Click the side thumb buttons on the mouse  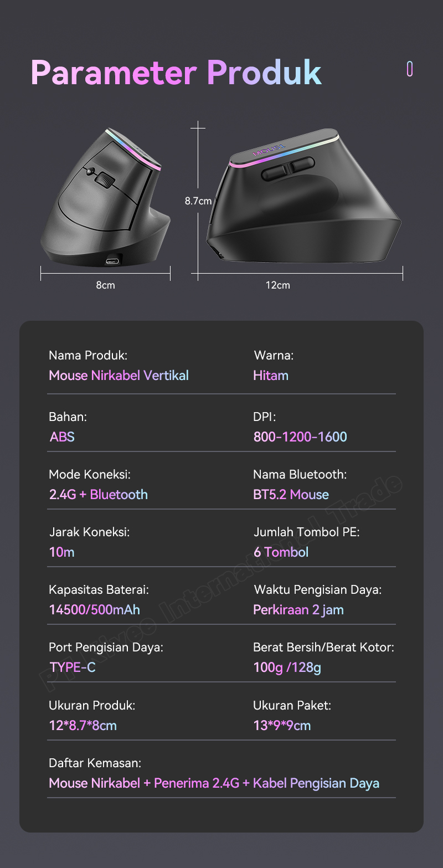(287, 168)
